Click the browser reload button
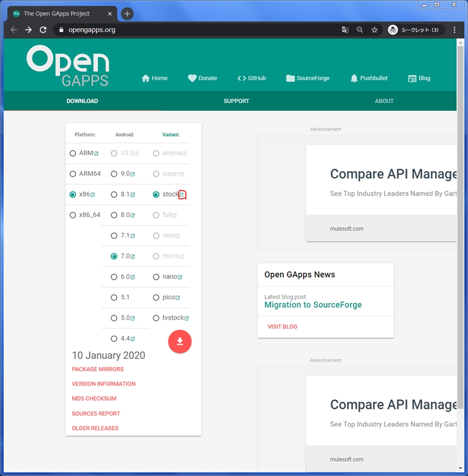The image size is (468, 476). click(43, 30)
